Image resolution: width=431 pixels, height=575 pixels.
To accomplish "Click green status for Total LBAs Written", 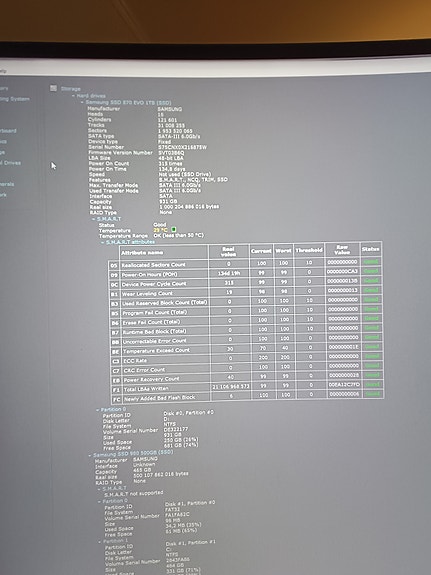I will tap(372, 384).
